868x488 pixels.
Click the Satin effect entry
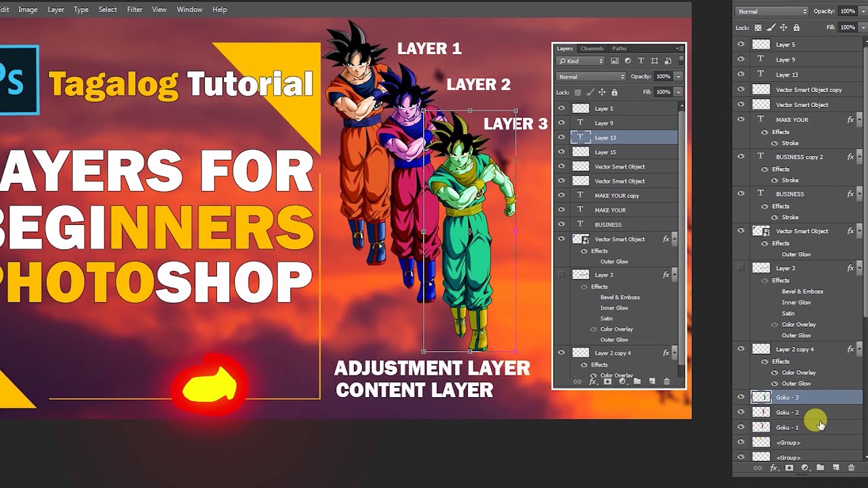[x=788, y=313]
